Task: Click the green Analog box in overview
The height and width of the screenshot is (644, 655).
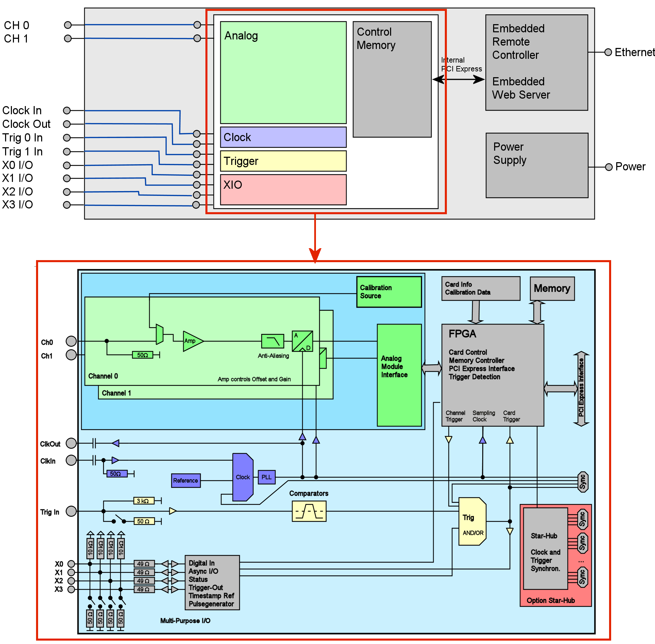Action: tap(283, 72)
